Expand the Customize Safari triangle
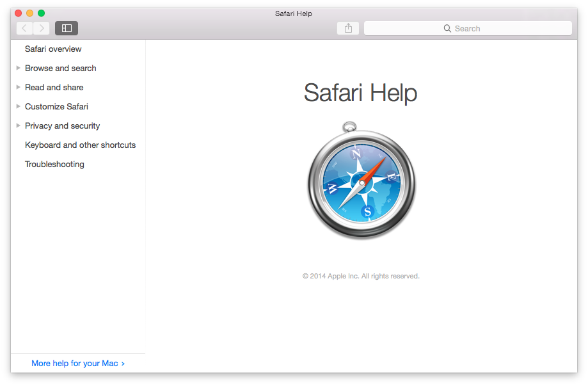The image size is (588, 386). 18,106
